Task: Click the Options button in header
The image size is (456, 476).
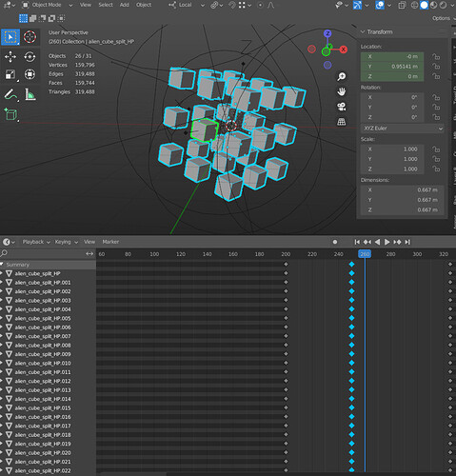Action: click(x=441, y=18)
